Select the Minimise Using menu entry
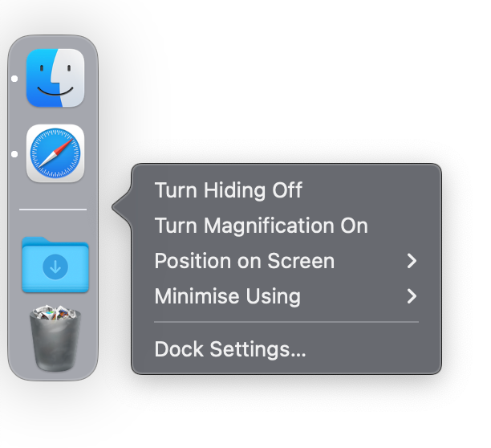 [x=286, y=296]
